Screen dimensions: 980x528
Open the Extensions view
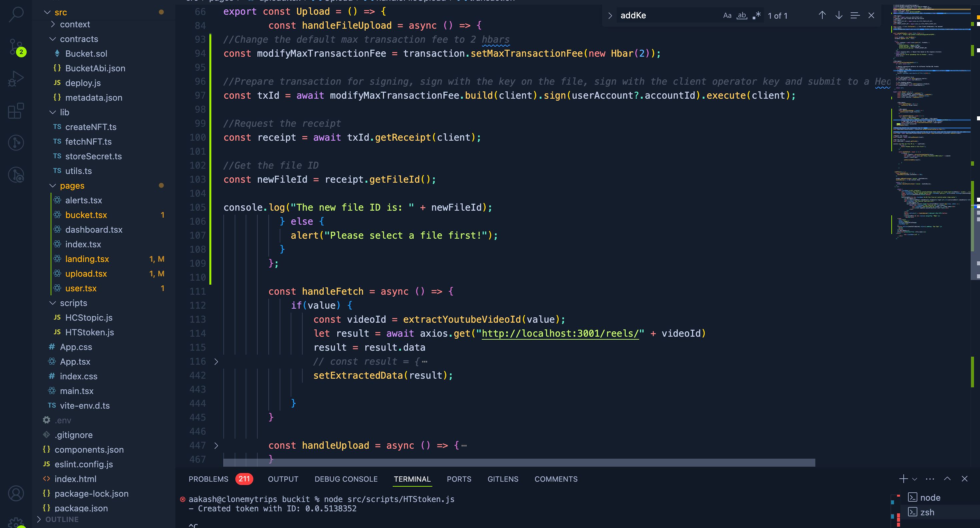[x=16, y=111]
